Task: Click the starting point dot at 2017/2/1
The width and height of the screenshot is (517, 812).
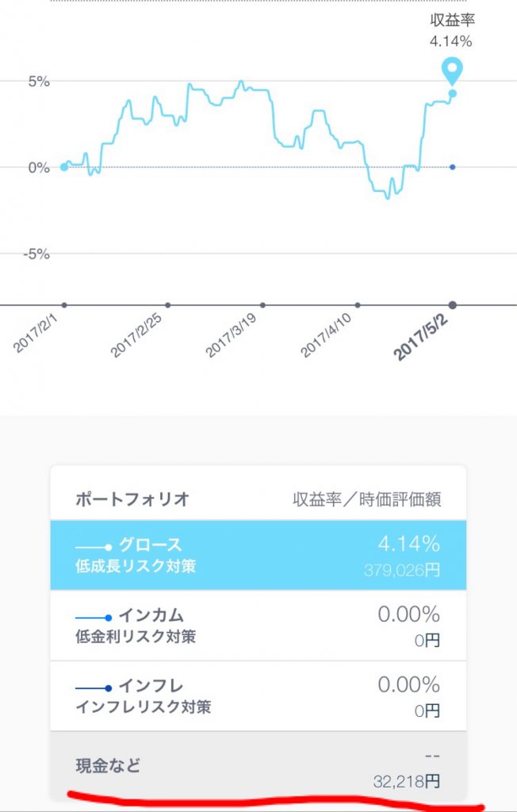Action: coord(62,167)
